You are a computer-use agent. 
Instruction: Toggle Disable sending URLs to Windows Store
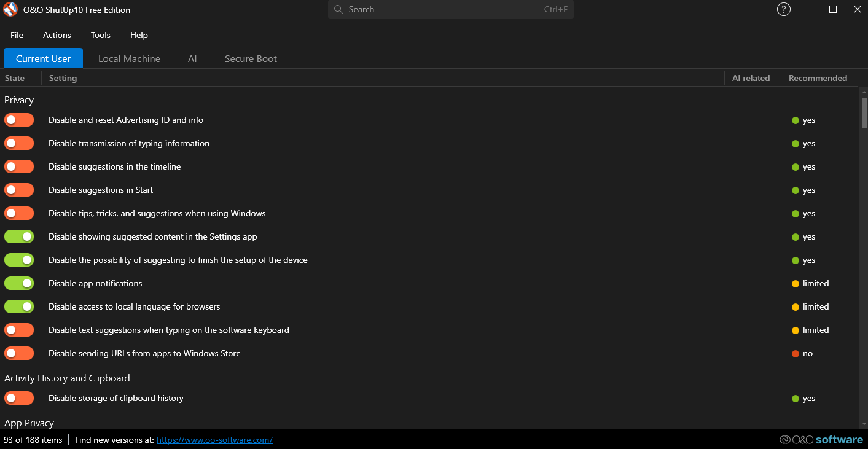tap(19, 353)
